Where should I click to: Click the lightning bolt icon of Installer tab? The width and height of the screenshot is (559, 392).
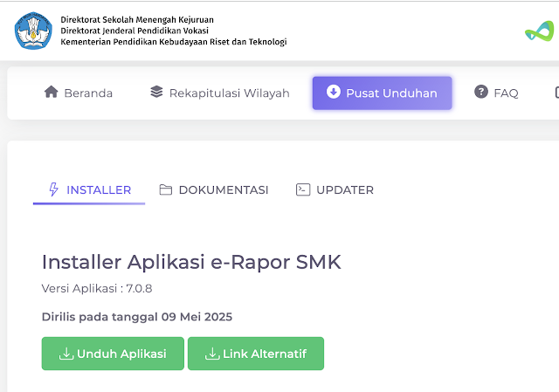(x=53, y=189)
